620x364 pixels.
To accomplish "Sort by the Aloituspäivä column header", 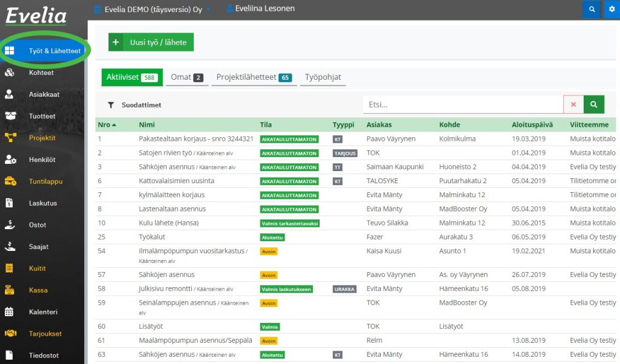I will (x=532, y=125).
